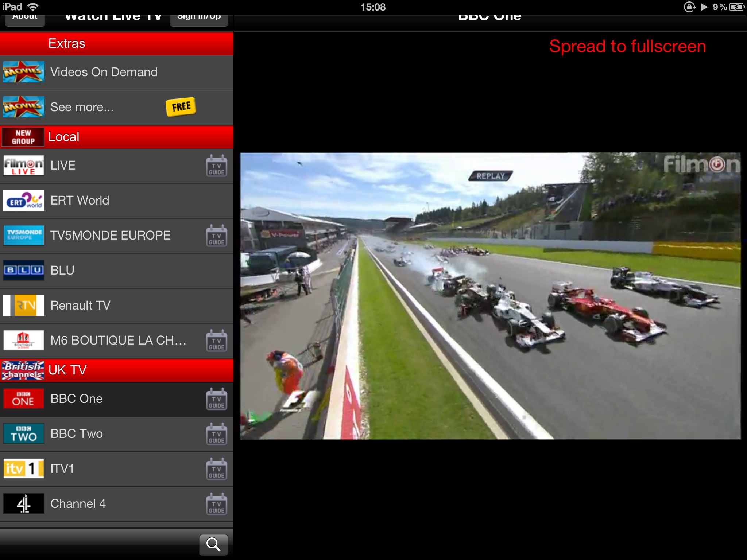Tap the ITV1 logo
Viewport: 747px width, 560px height.
click(x=24, y=468)
